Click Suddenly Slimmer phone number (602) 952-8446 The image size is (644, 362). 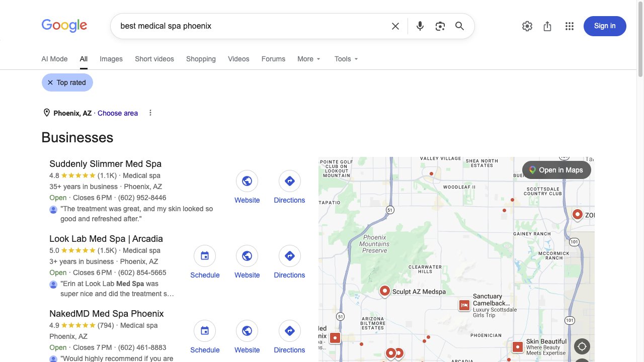142,198
